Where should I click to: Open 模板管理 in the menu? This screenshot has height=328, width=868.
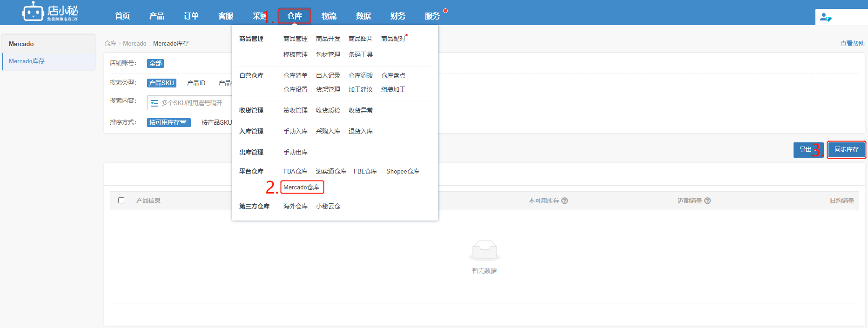point(296,54)
